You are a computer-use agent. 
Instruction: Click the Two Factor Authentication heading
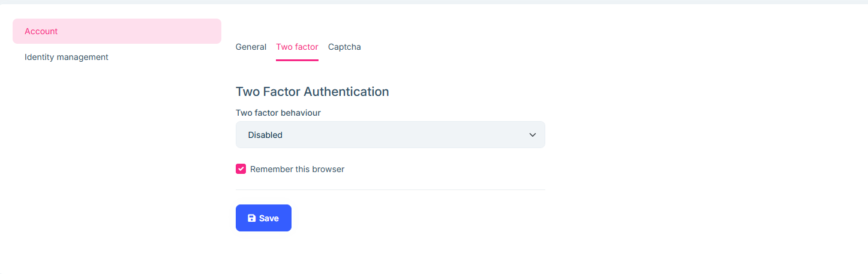(x=312, y=92)
